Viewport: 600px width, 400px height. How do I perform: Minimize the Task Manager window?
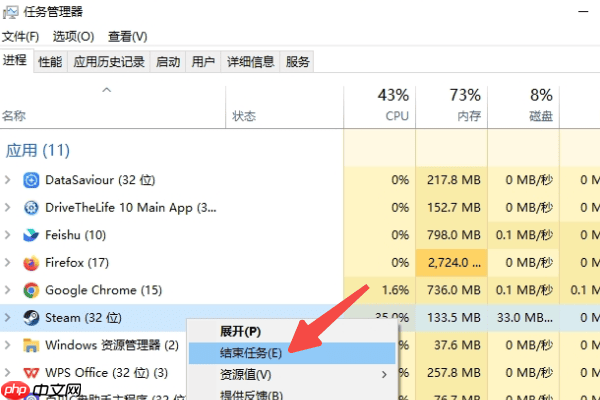583,12
